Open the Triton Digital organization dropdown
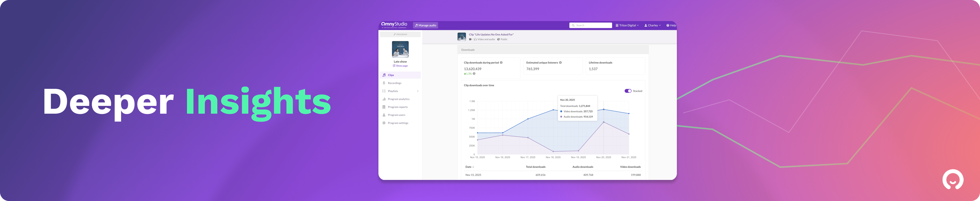The image size is (980, 201). pos(627,25)
